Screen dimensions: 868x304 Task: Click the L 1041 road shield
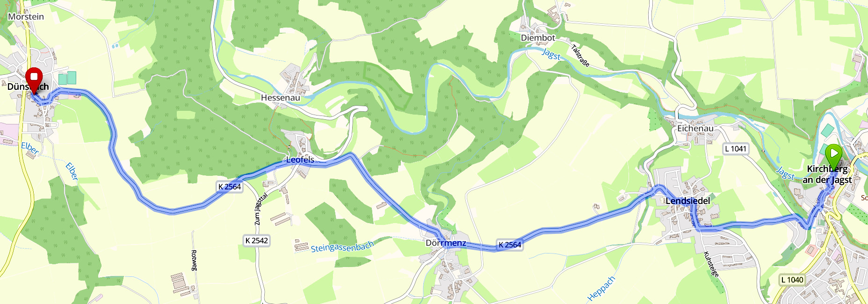click(736, 149)
